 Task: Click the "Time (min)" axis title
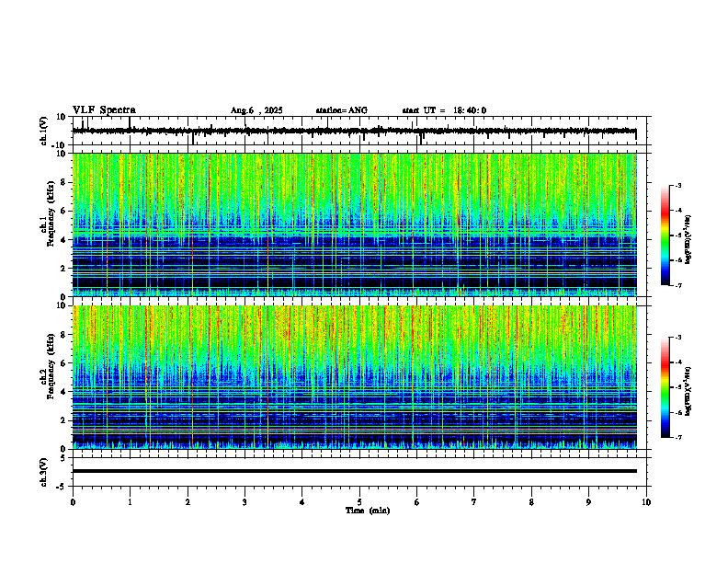point(368,511)
